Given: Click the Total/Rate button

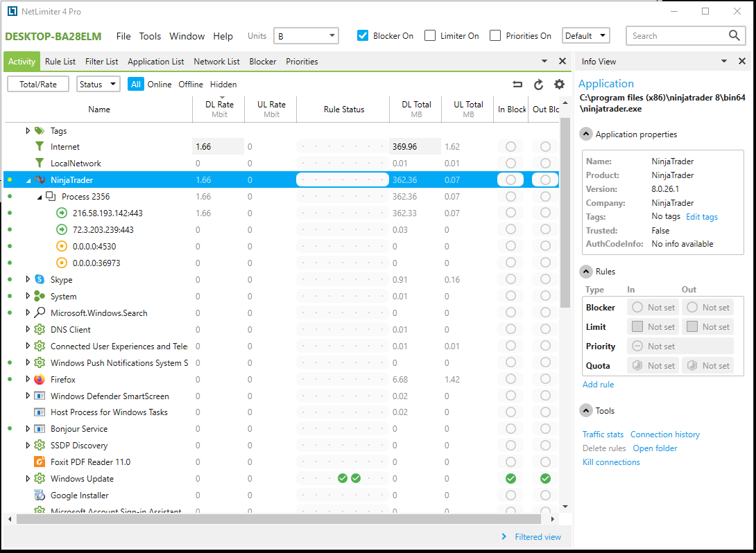Looking at the screenshot, I should coord(38,85).
